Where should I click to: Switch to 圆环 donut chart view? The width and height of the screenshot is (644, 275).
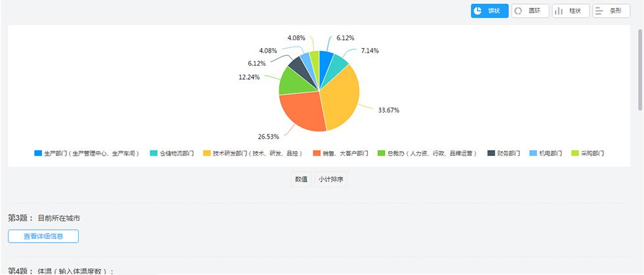(x=530, y=11)
